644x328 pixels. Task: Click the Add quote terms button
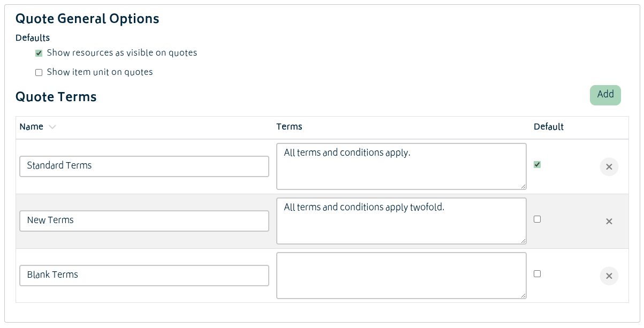coord(605,95)
